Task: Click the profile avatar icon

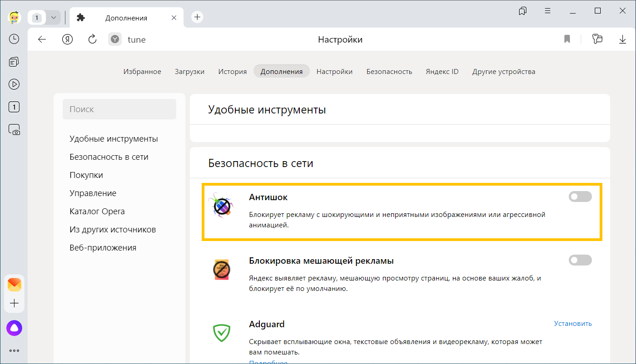Action: [x=15, y=17]
